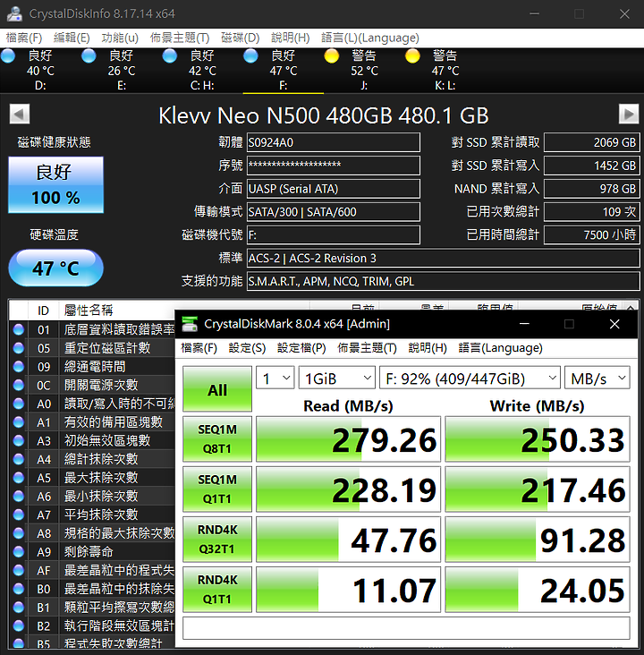Viewport: 644px width, 655px height.
Task: Click status orb of attribute 0C row
Action: pyautogui.click(x=19, y=385)
